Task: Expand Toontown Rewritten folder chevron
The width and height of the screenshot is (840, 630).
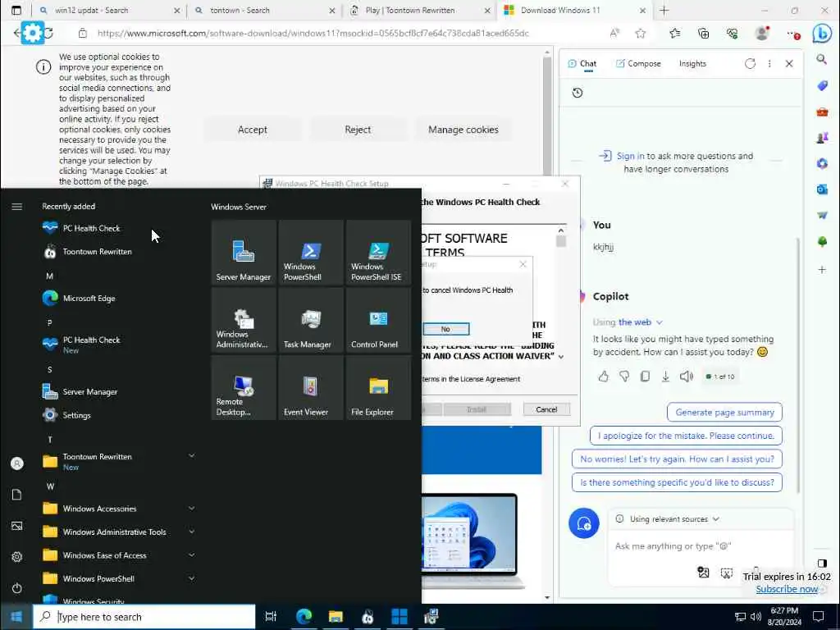Action: [x=191, y=456]
